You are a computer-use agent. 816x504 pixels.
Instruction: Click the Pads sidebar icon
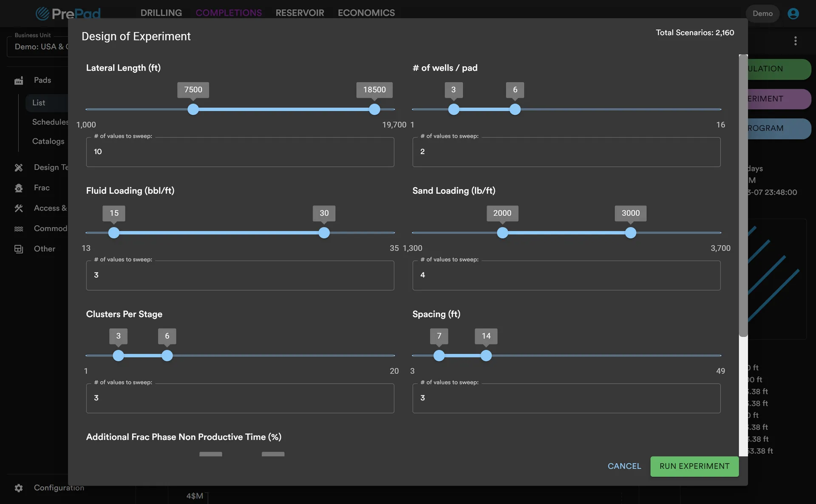(x=19, y=81)
